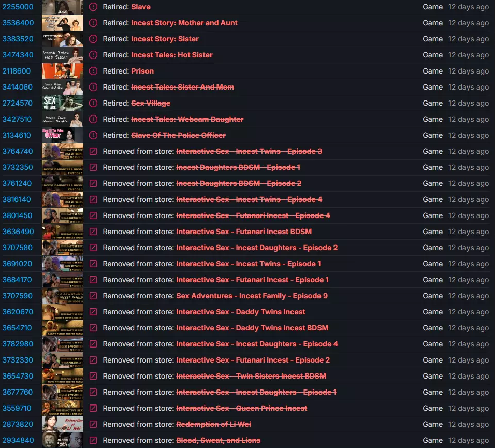Screen dimensions: 495x448
Task: Open the Sex Village title link
Action: pos(151,103)
